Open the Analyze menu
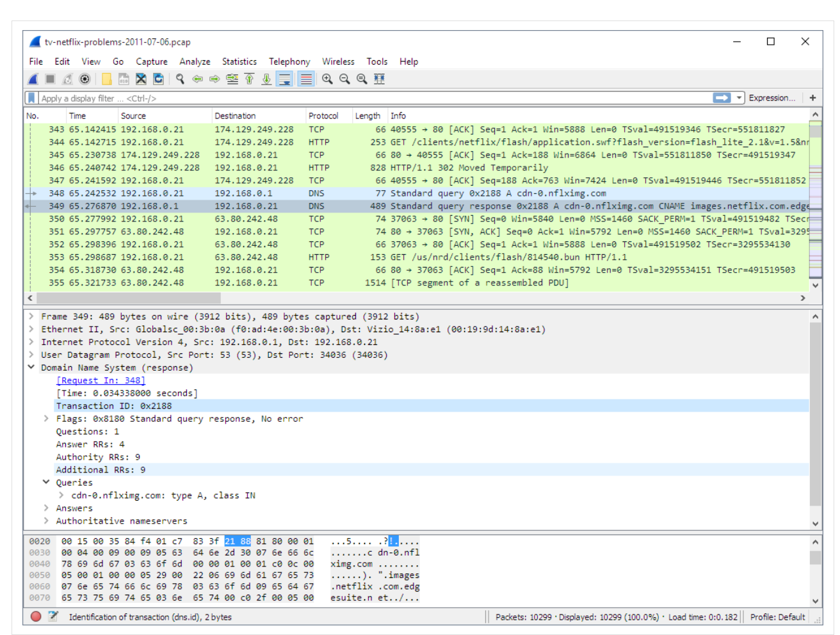The width and height of the screenshot is (840, 635). pyautogui.click(x=195, y=61)
